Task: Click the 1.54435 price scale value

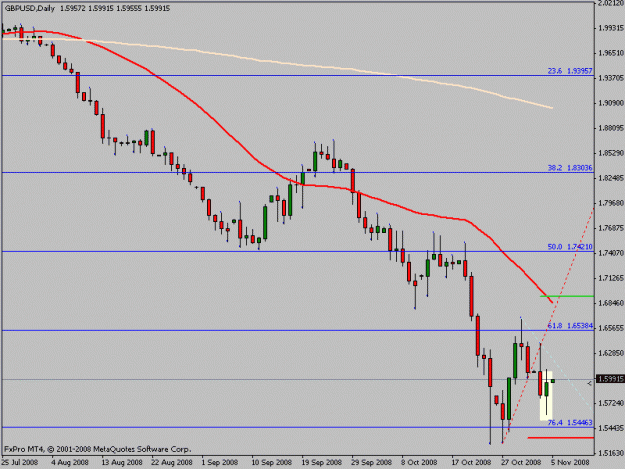Action: point(611,428)
